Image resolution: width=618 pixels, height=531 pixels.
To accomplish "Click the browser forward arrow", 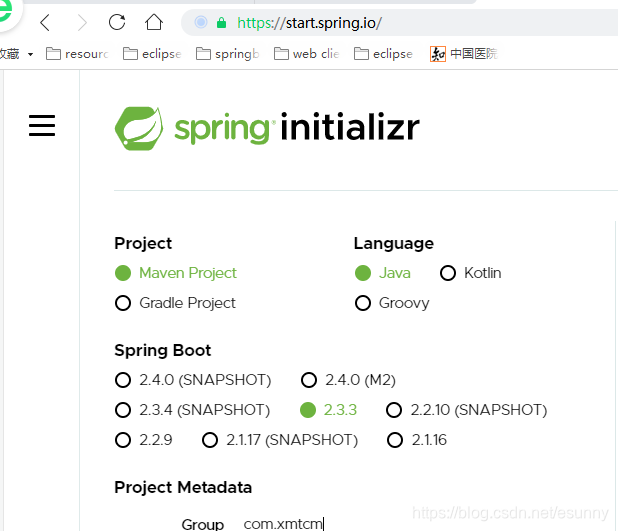I will pyautogui.click(x=82, y=22).
